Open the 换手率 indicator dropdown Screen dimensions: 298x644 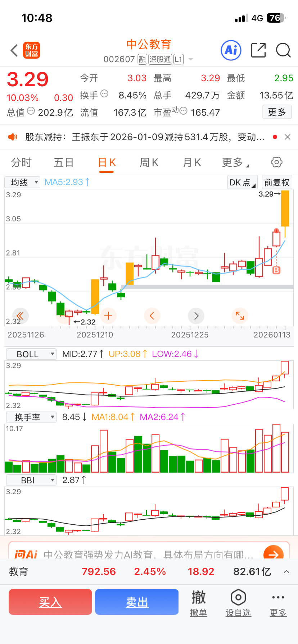[31, 417]
